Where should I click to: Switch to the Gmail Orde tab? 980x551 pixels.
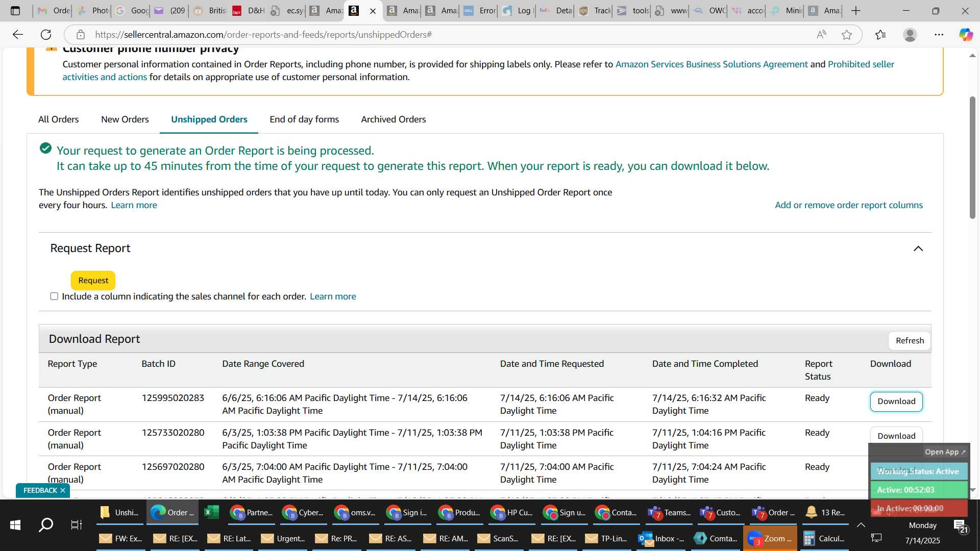tap(53, 11)
